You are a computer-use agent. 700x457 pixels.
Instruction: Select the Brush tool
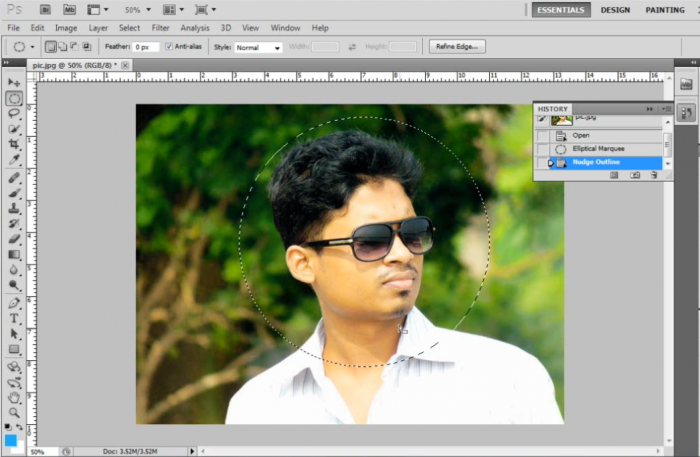click(14, 193)
